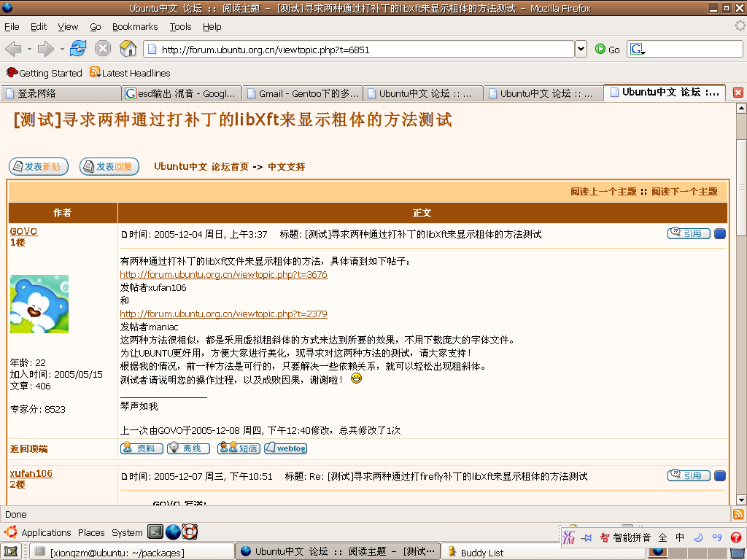Screen dimensions: 747x560
Task: Click the SCIM 全 full pinyin mode button
Action: click(662, 537)
